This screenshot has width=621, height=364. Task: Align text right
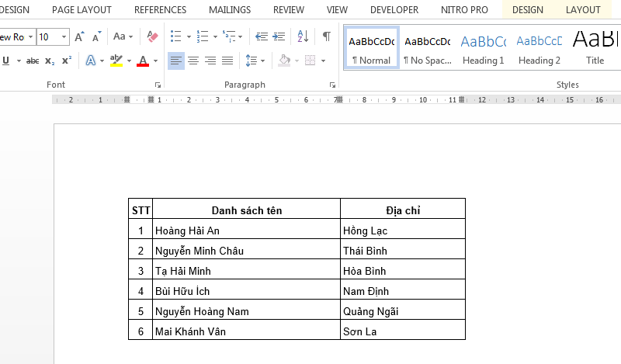[x=210, y=61]
